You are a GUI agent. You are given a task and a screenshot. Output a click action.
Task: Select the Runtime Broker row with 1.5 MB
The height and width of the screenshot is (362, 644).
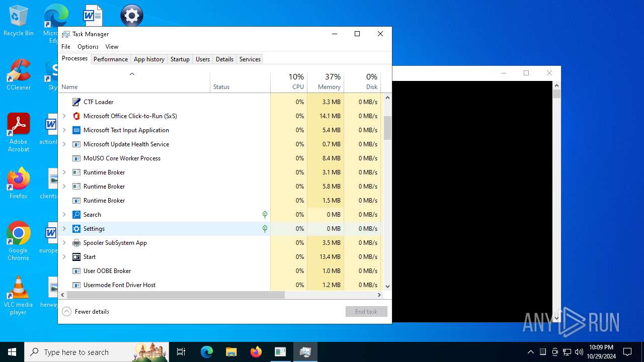[x=219, y=201]
